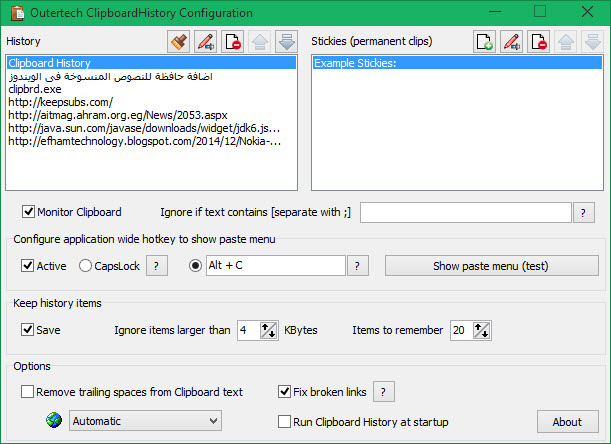Click the Ignore items larger than spinner
The image size is (611, 444).
tap(268, 330)
